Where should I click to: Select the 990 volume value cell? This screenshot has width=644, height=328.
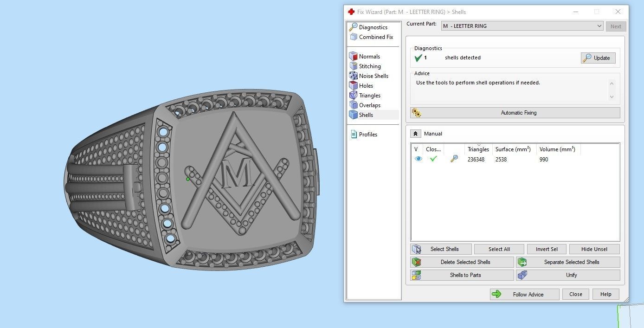pyautogui.click(x=544, y=160)
